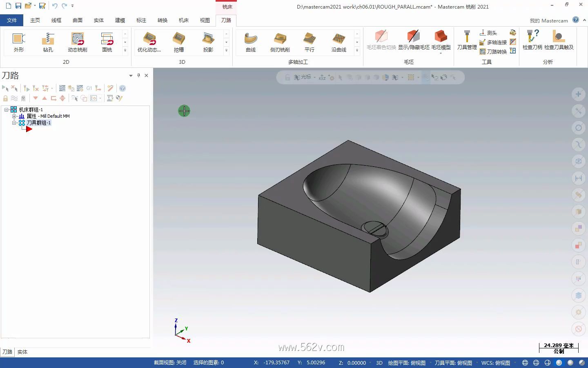Open 多轴连接 multiaxis linking
The width and height of the screenshot is (588, 368).
point(493,42)
